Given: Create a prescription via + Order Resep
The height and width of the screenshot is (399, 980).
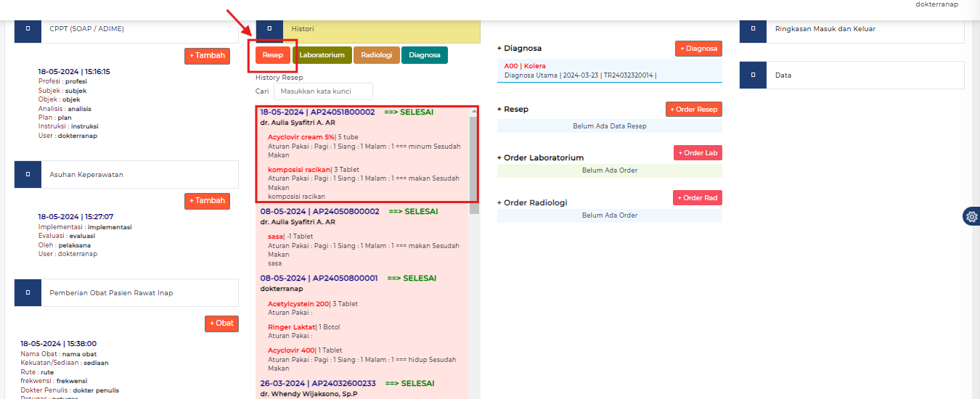Looking at the screenshot, I should click(x=693, y=110).
